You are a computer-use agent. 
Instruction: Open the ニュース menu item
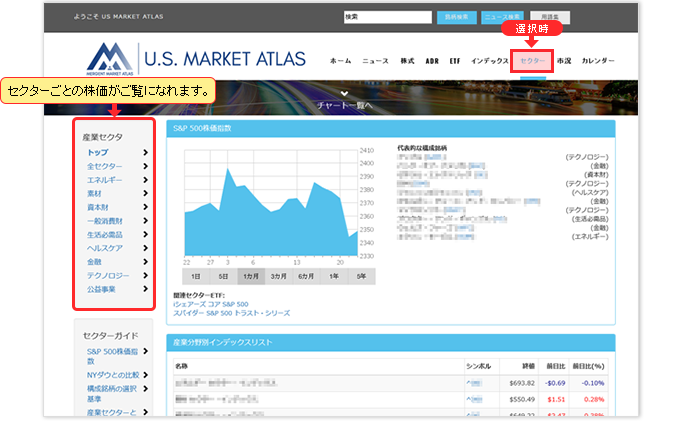click(375, 61)
